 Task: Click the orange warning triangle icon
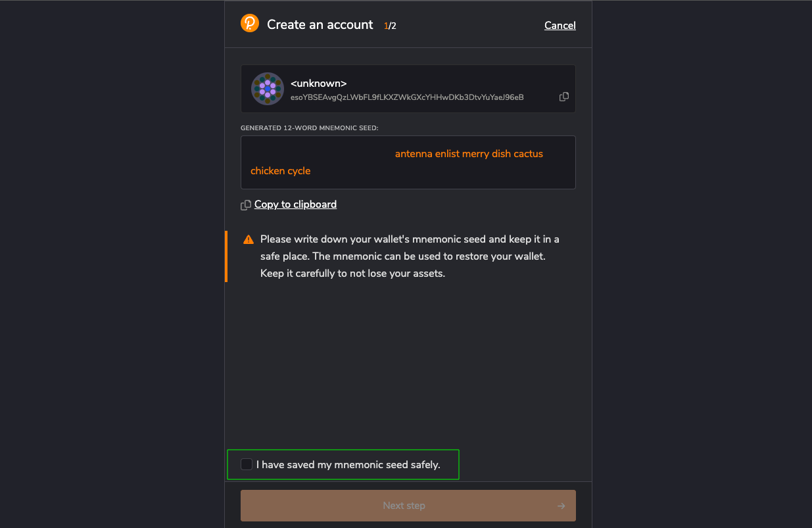point(249,239)
